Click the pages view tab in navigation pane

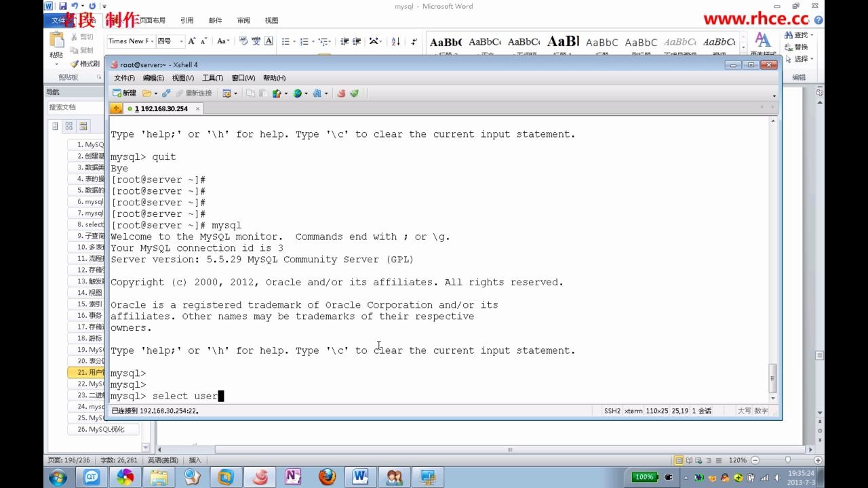(x=68, y=126)
